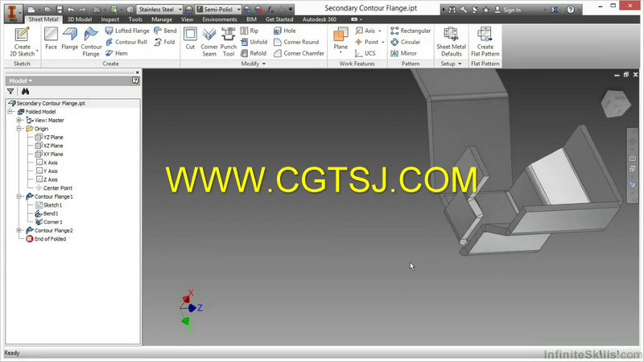The width and height of the screenshot is (644, 362).
Task: Open the Tools tab
Action: [x=135, y=19]
